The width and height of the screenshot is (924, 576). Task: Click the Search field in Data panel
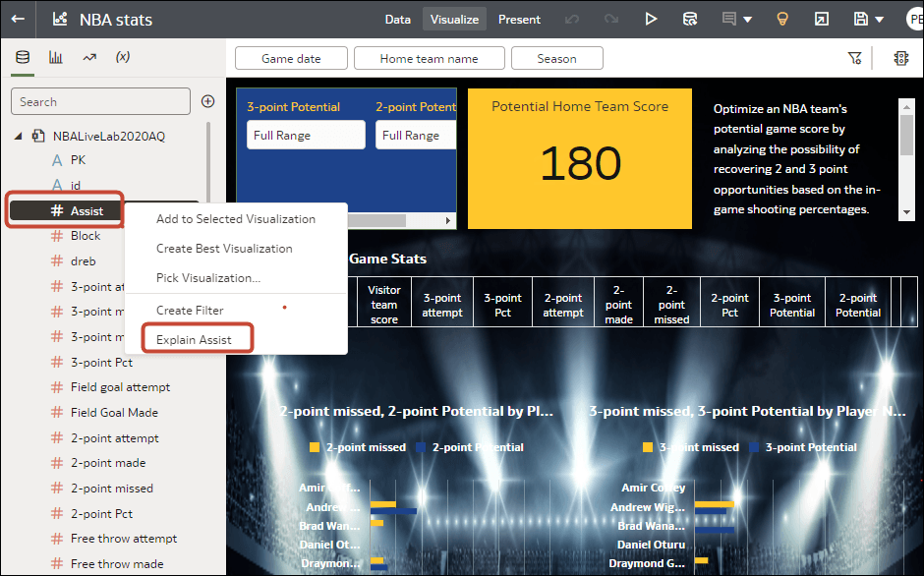[x=101, y=101]
